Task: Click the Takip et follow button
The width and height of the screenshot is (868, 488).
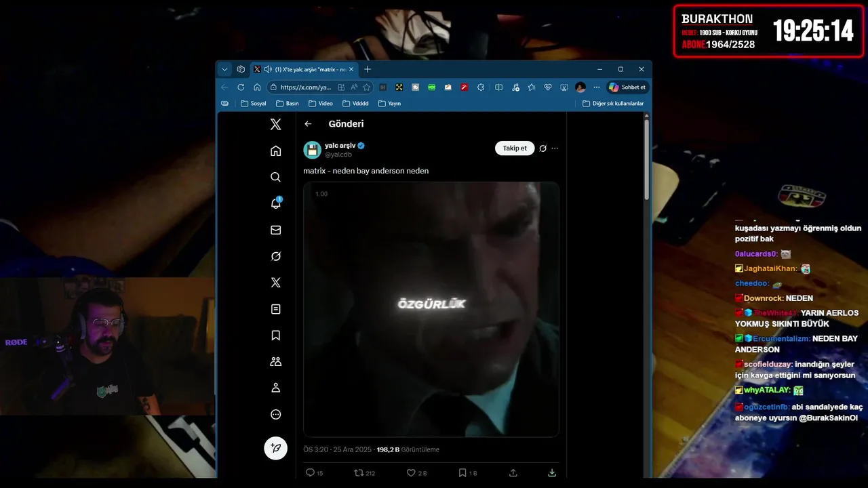Action: pos(515,148)
